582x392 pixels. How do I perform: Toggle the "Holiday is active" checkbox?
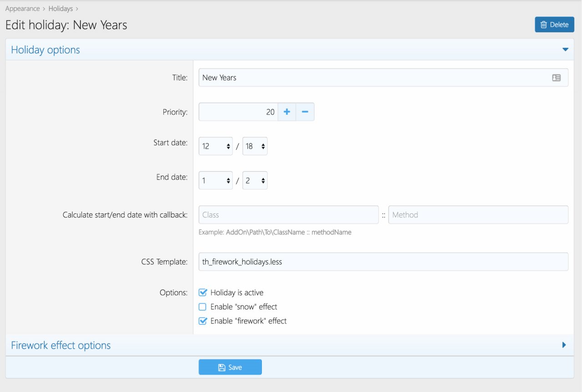[203, 293]
